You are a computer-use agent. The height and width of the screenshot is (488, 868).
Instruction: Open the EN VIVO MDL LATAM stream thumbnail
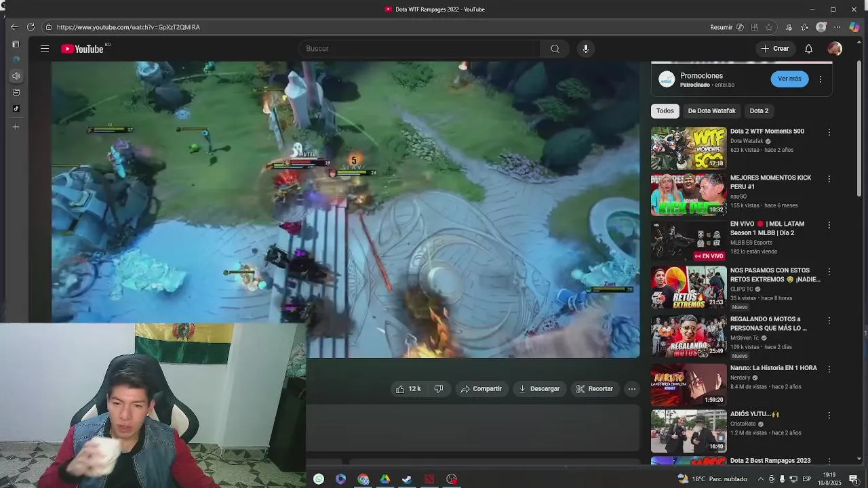688,241
